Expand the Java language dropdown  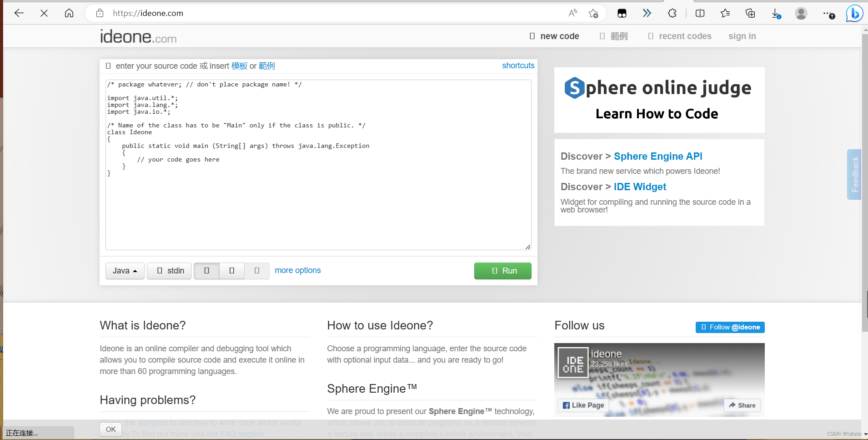click(x=125, y=271)
